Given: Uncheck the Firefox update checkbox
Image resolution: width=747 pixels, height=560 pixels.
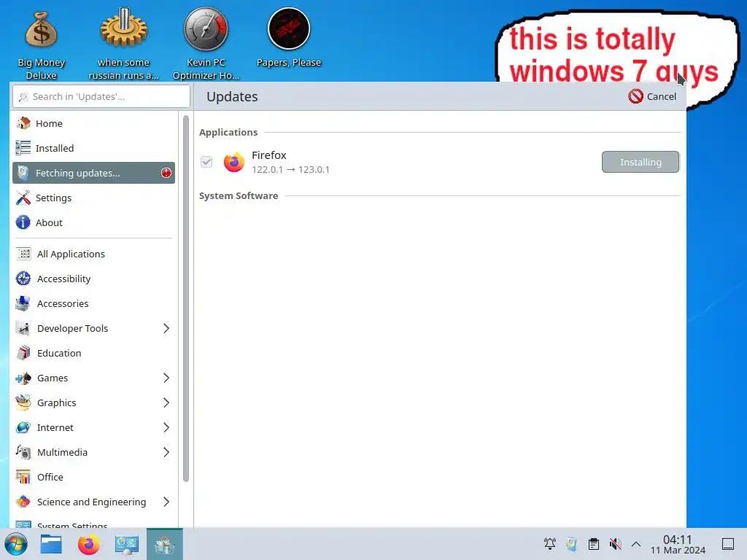Looking at the screenshot, I should point(206,162).
